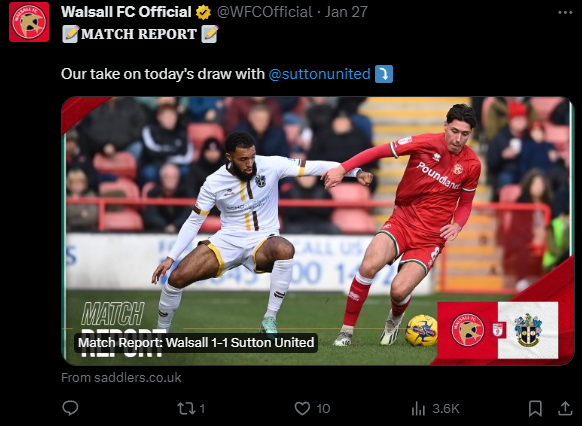Viewport: 582px width, 426px height.
Task: Click the reply speech bubble icon
Action: [70, 408]
